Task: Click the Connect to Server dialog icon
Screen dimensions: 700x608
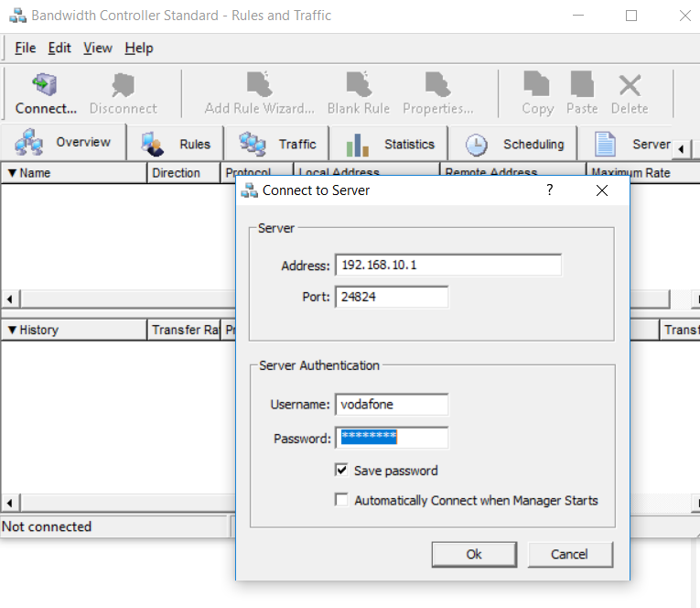Action: (x=249, y=190)
